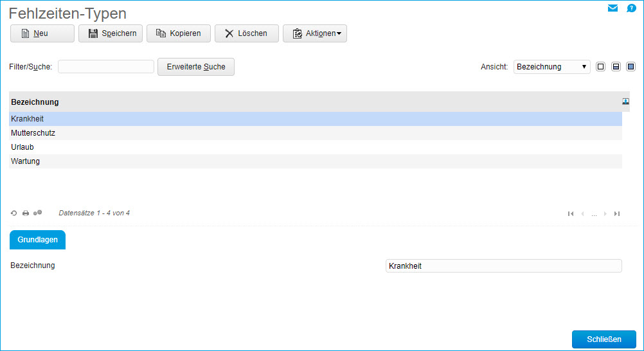Screen dimensions: 644x351
Task: Click the mail envelope icon
Action: [x=613, y=8]
